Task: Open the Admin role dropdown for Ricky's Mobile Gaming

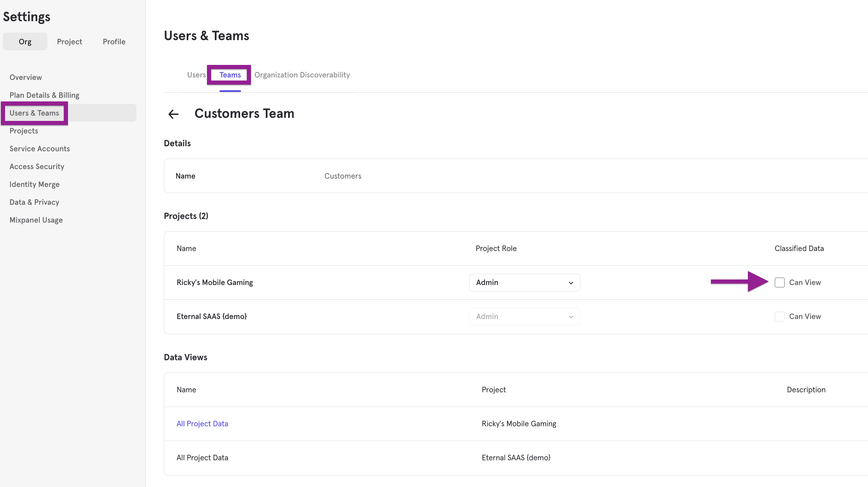Action: pos(524,283)
